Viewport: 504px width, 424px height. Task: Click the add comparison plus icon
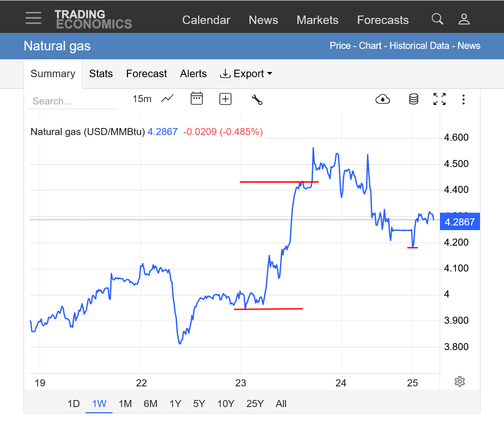(225, 99)
